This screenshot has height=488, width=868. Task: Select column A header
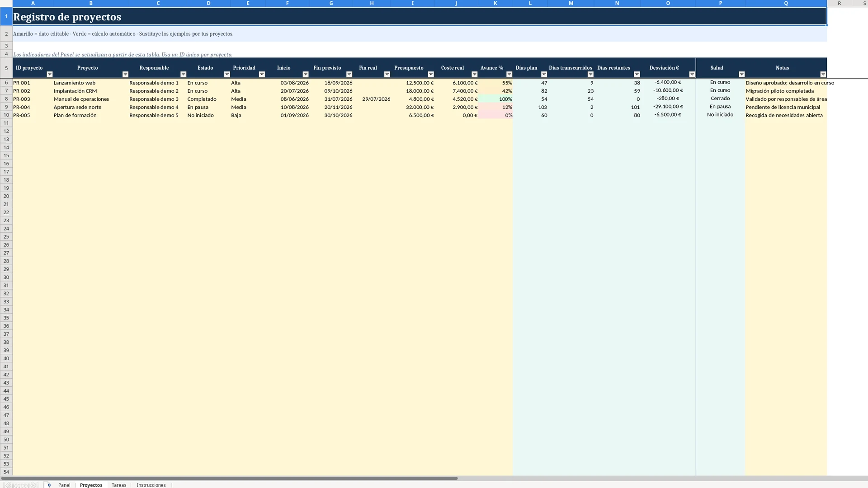pos(33,3)
